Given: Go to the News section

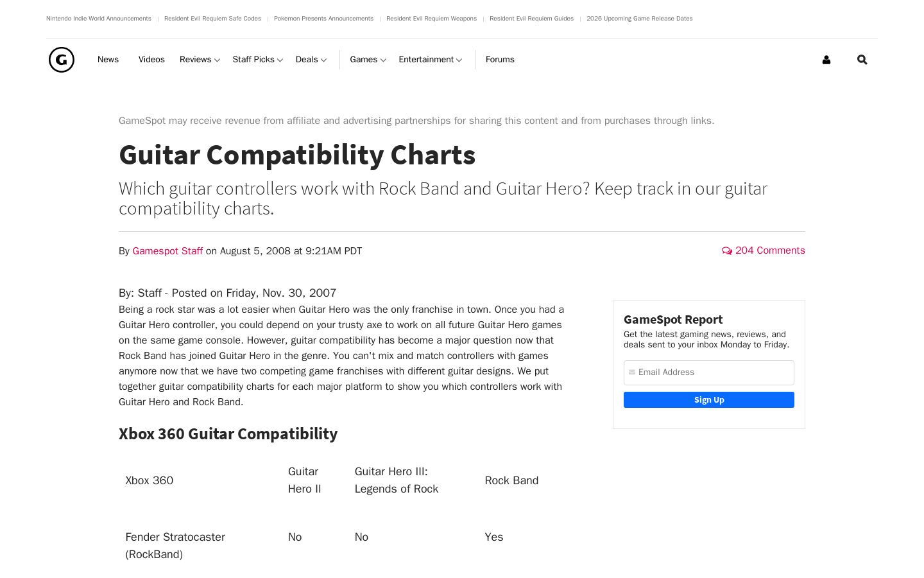Looking at the screenshot, I should click(x=108, y=60).
